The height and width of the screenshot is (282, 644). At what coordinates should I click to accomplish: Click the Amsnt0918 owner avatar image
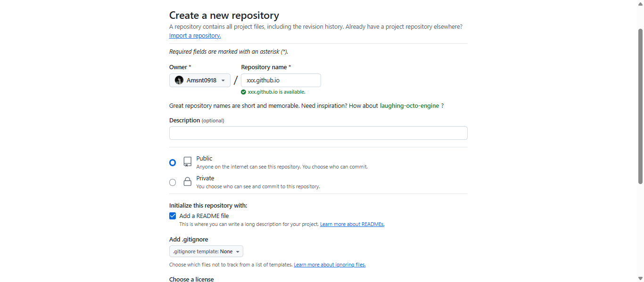coord(179,81)
